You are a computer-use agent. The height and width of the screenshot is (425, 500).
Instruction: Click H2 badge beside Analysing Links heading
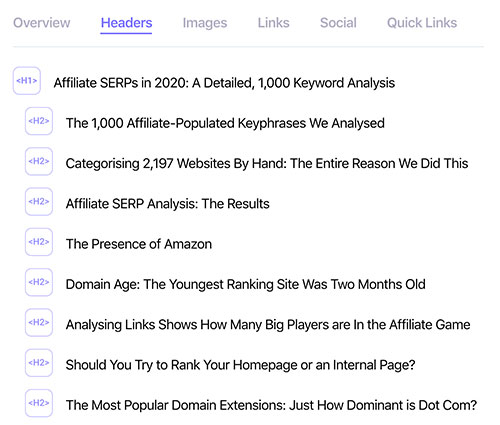[x=39, y=323]
